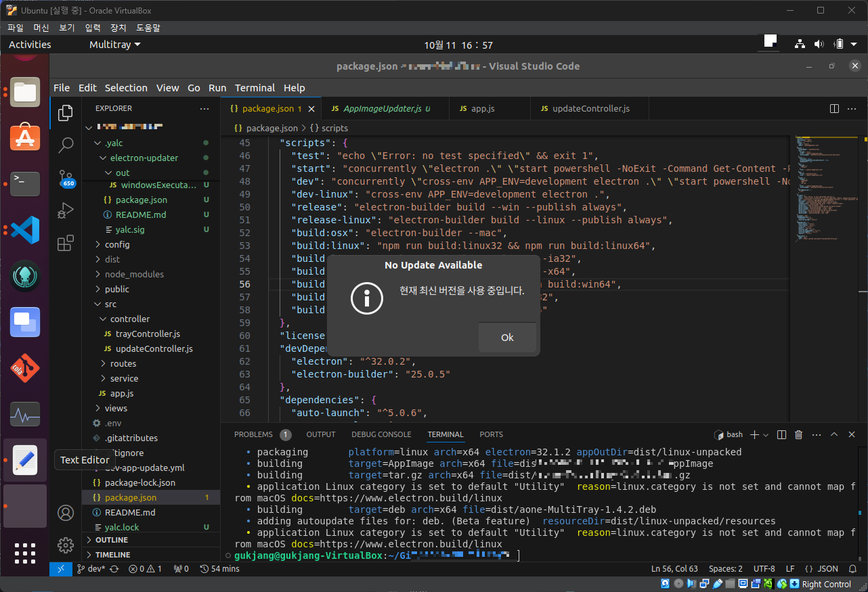The width and height of the screenshot is (868, 592).
Task: Open notifications bell in status bar
Action: (x=852, y=569)
